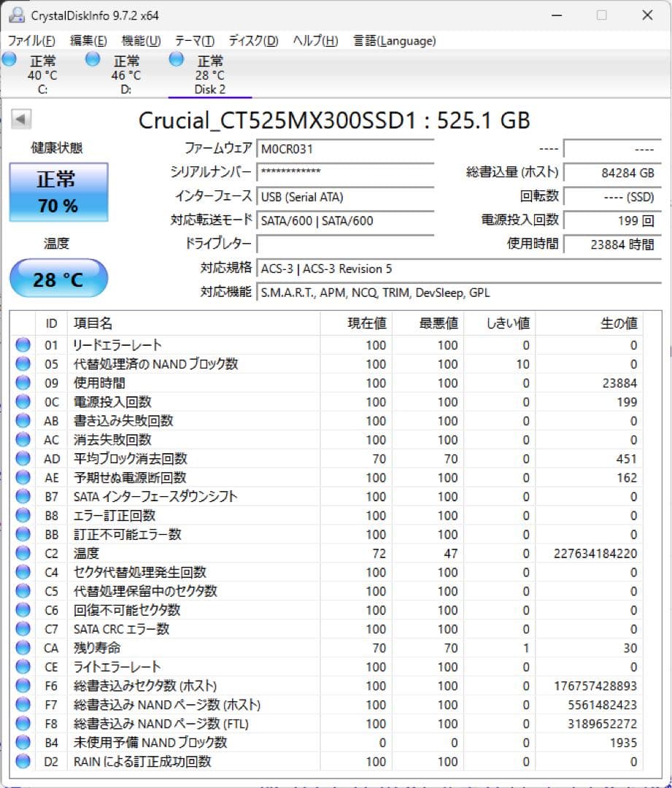Image resolution: width=672 pixels, height=788 pixels.
Task: Click status orb for row AB 書き込み失敗回数
Action: (x=23, y=421)
